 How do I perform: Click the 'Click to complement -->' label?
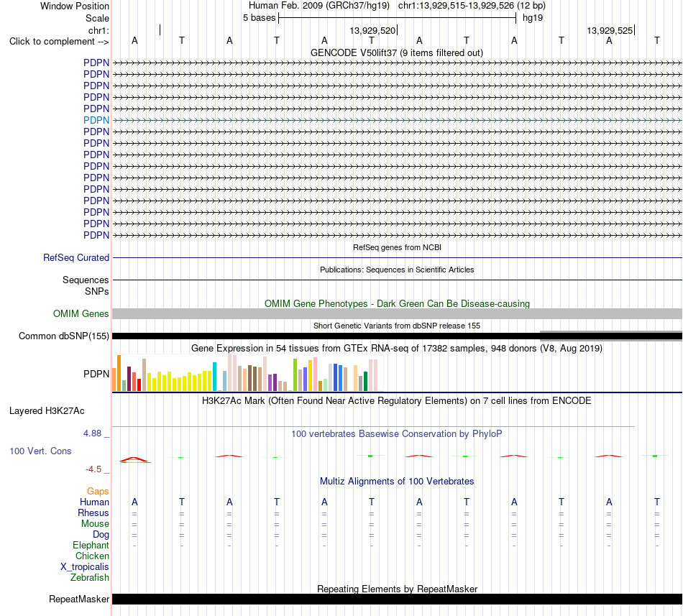pyautogui.click(x=59, y=42)
